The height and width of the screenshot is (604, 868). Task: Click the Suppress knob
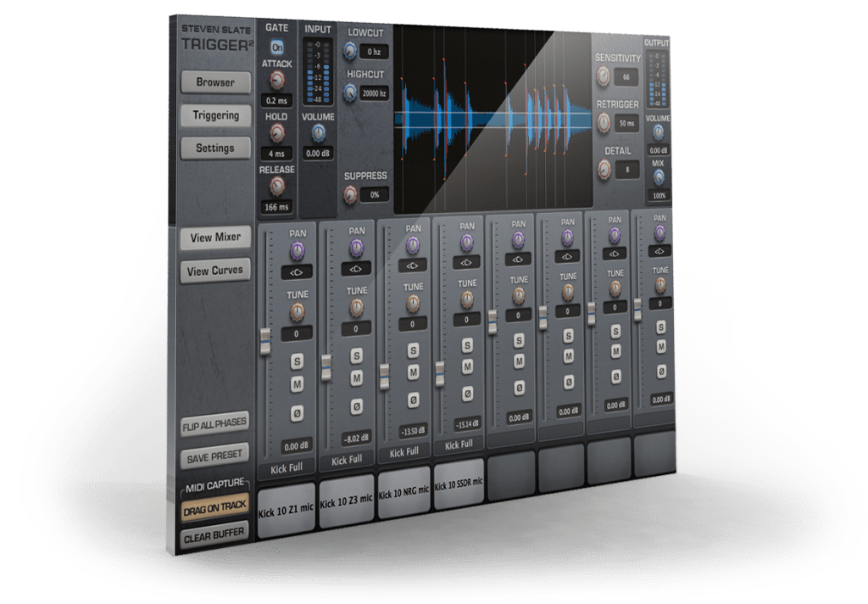(349, 195)
